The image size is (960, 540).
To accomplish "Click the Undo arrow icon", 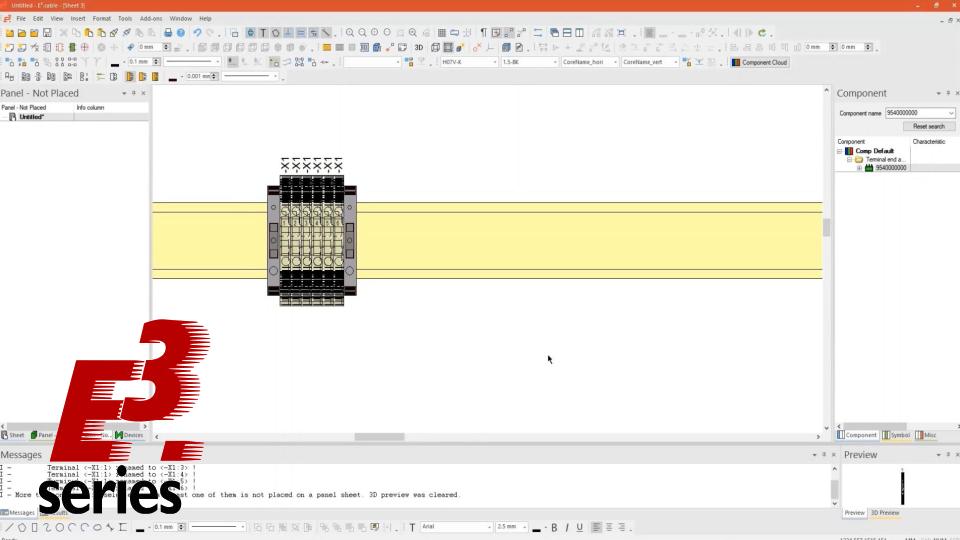I will tap(197, 33).
